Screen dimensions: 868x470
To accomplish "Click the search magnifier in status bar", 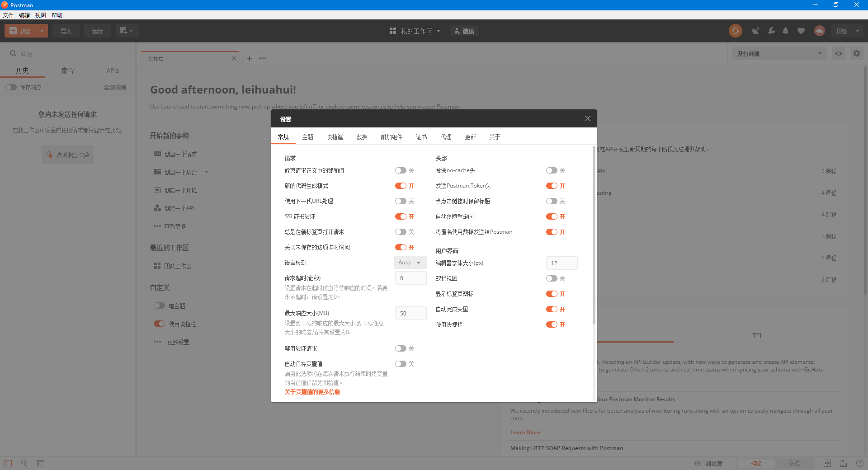I will click(x=24, y=463).
